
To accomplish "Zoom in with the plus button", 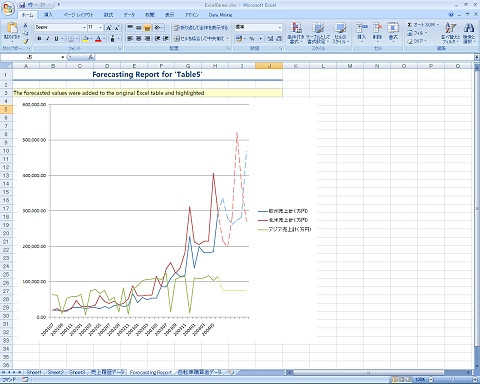I will pos(475,379).
